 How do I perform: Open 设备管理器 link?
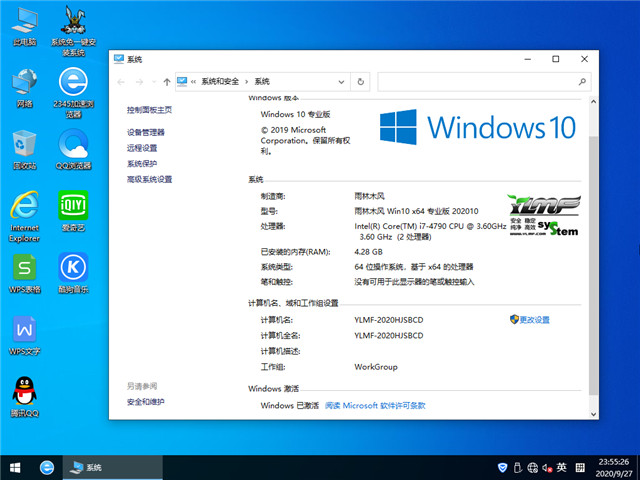pos(145,132)
